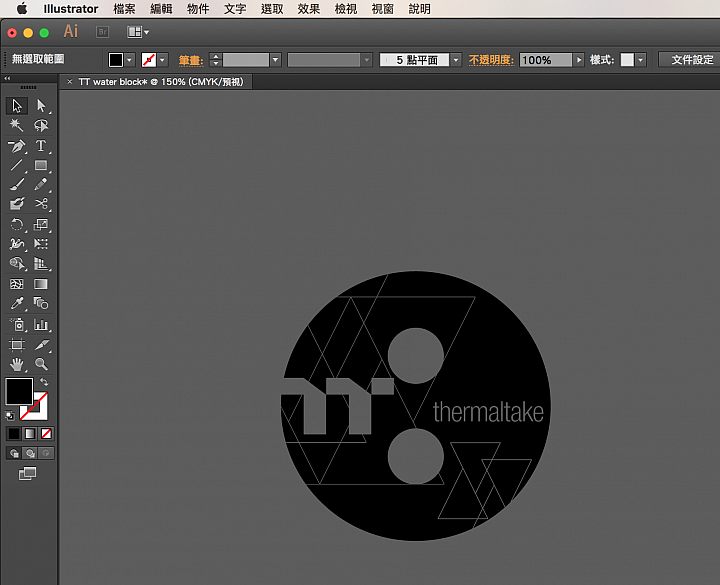Select the Shape Builder tool
Image resolution: width=720 pixels, height=585 pixels.
tap(17, 264)
